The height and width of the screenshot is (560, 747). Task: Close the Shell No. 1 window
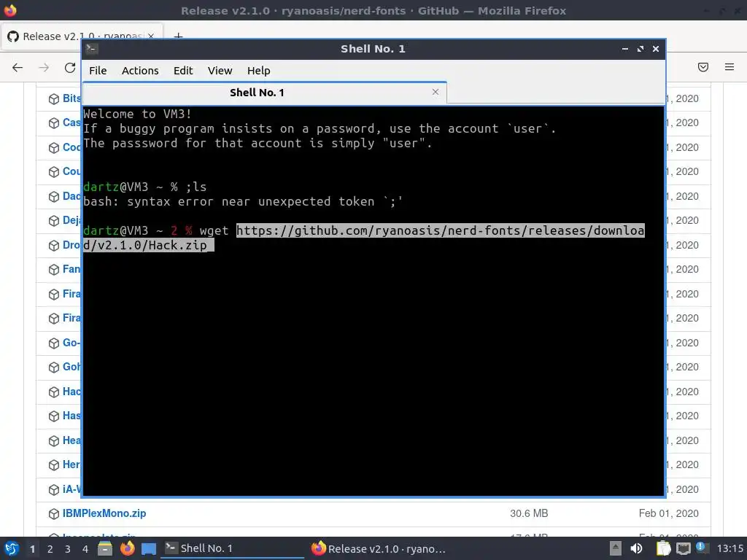pos(656,49)
